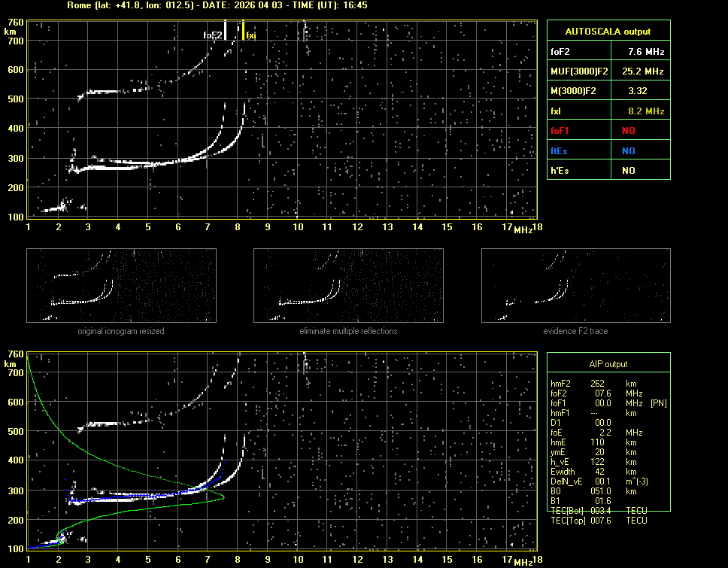Click the yellow fxI marker line
Screen dimensions: 728x568
click(243, 30)
